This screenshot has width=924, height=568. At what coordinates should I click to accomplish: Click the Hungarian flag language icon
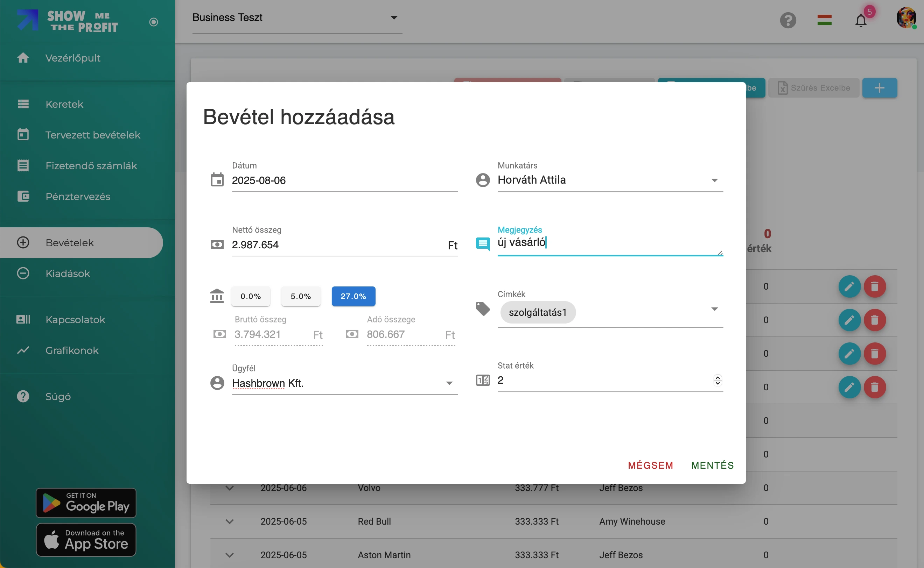click(x=824, y=20)
